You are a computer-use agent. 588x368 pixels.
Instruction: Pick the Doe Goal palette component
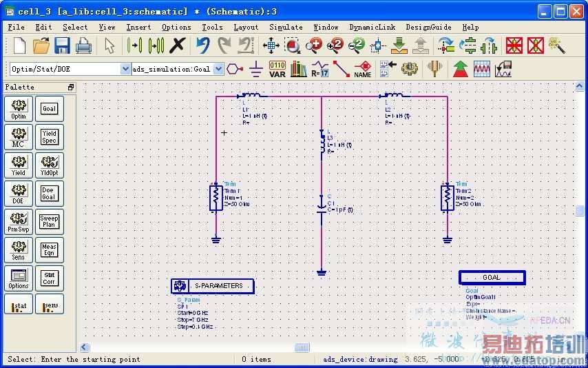click(49, 194)
